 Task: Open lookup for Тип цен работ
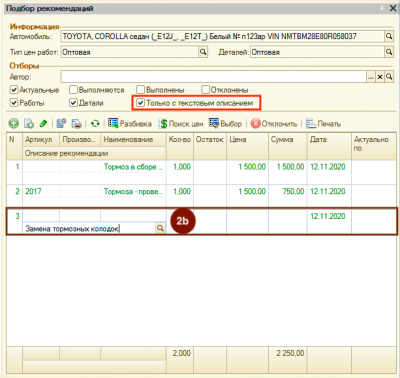point(203,52)
